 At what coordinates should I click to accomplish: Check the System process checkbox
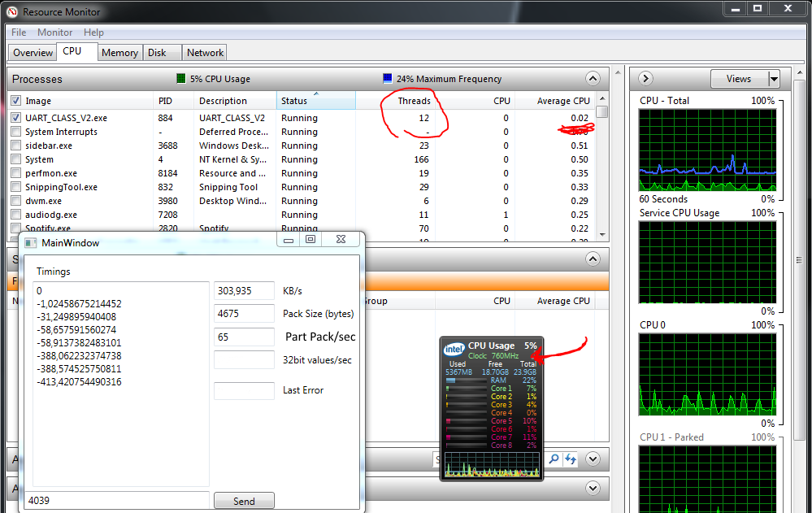[16, 159]
